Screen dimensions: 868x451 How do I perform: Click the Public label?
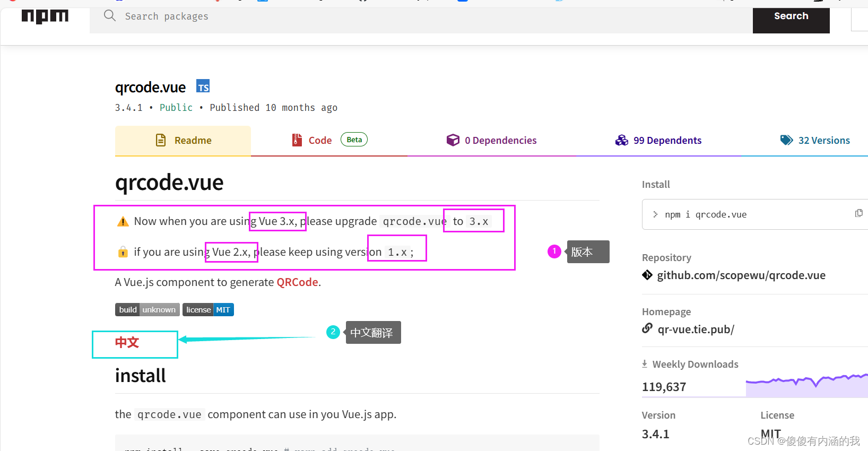pyautogui.click(x=176, y=108)
